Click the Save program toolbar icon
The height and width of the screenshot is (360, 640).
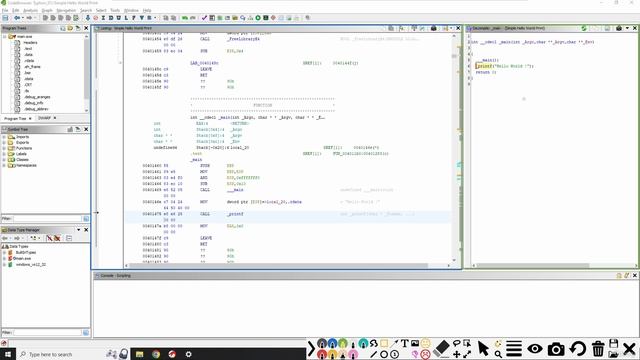pyautogui.click(x=5, y=18)
